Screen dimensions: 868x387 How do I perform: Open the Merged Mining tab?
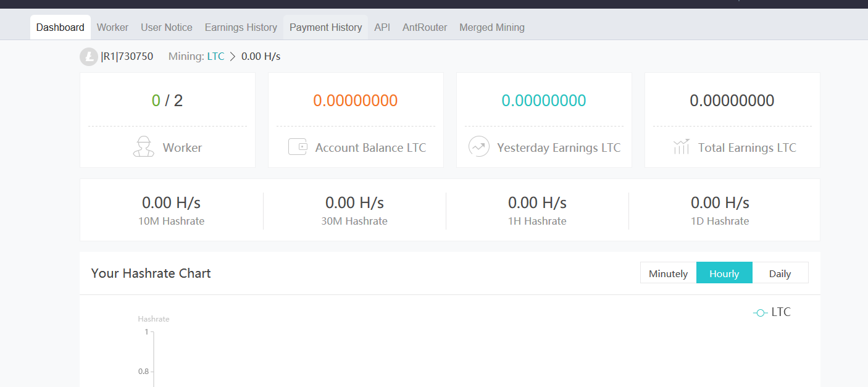point(491,28)
